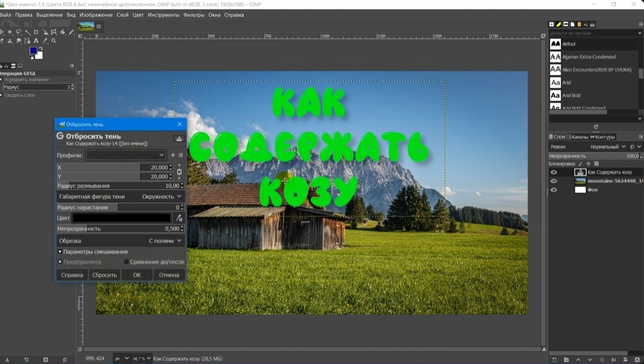Create a new layer icon
This screenshot has height=364, width=644.
pyautogui.click(x=555, y=360)
